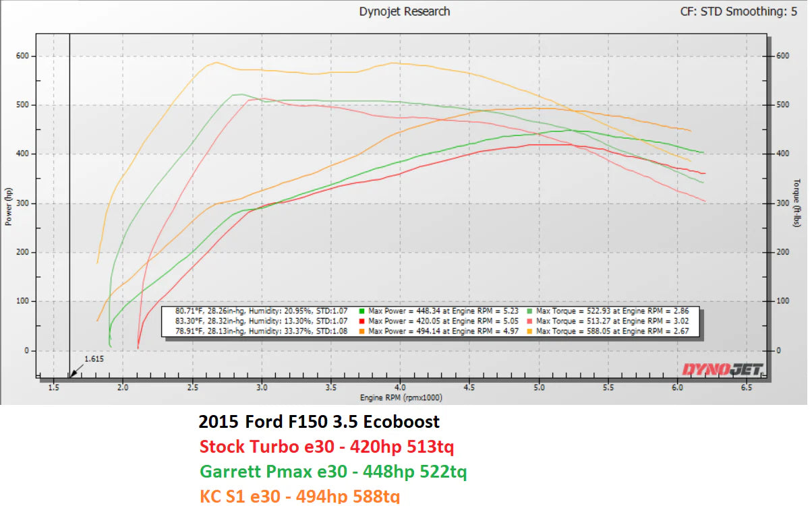Click the DYNOJET logo watermark
The image size is (812, 506).
tap(722, 367)
